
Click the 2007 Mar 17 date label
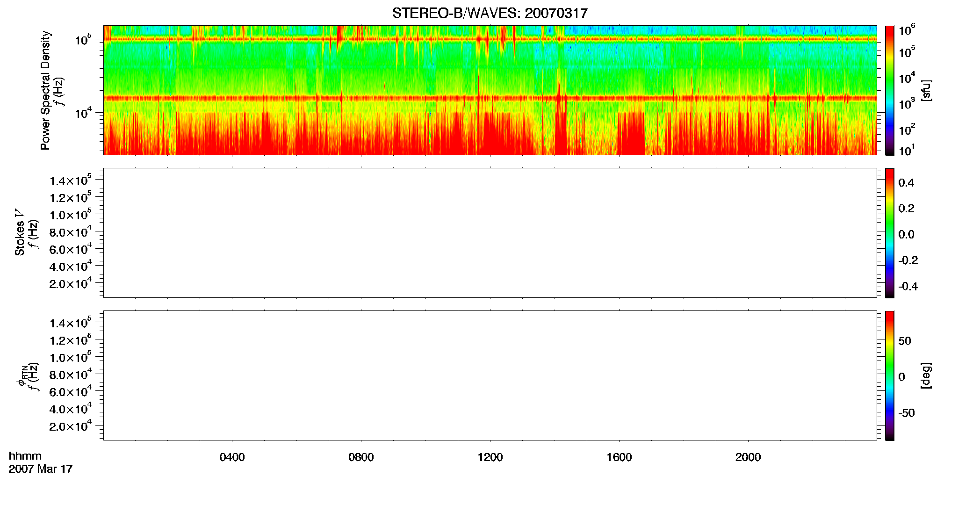click(x=41, y=469)
